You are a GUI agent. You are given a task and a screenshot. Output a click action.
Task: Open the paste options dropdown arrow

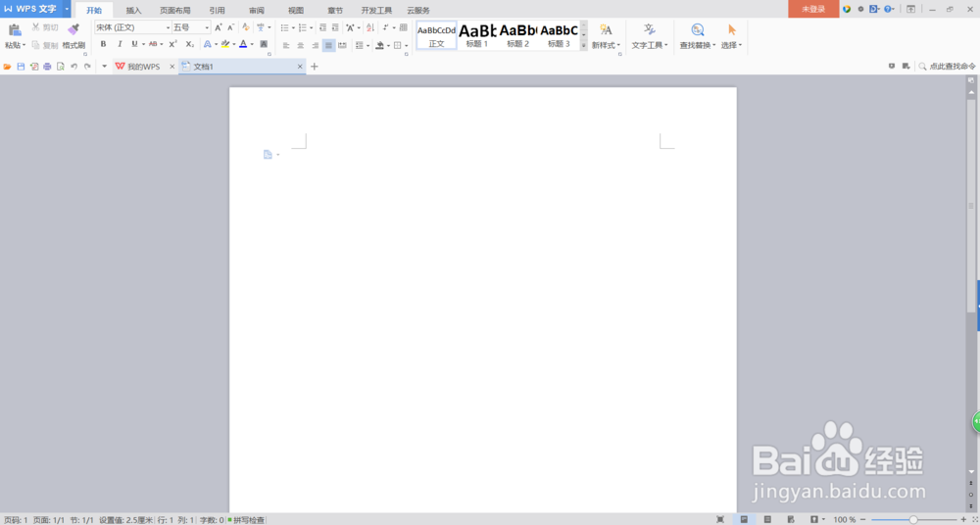pos(24,45)
